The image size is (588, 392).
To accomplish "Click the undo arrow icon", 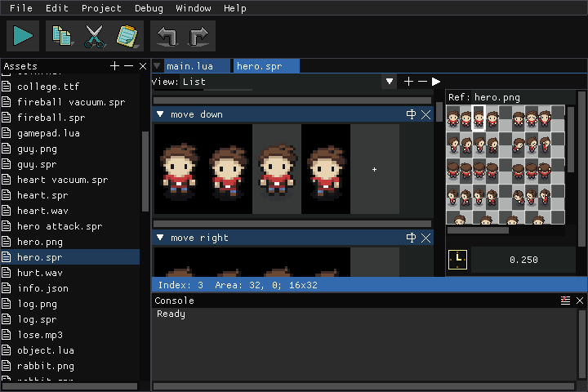I will pos(167,36).
